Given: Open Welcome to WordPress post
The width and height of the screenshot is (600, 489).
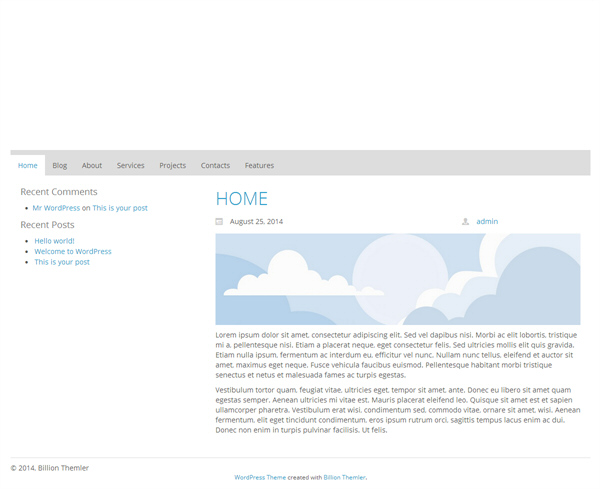Looking at the screenshot, I should tap(73, 251).
